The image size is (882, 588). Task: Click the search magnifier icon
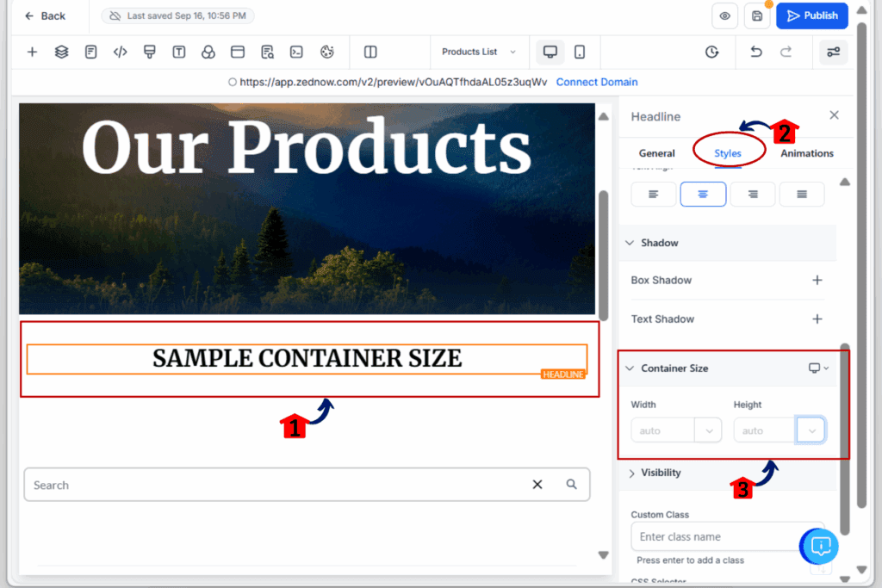(572, 485)
